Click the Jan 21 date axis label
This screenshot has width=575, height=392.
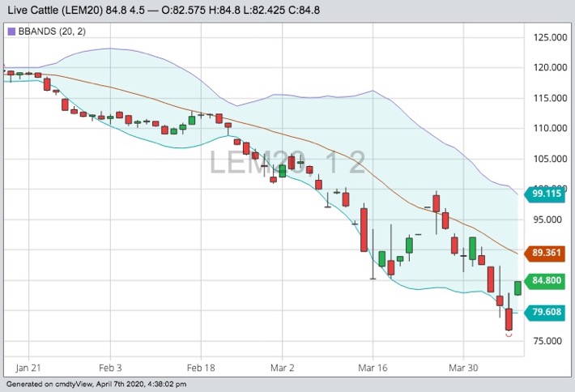point(28,368)
